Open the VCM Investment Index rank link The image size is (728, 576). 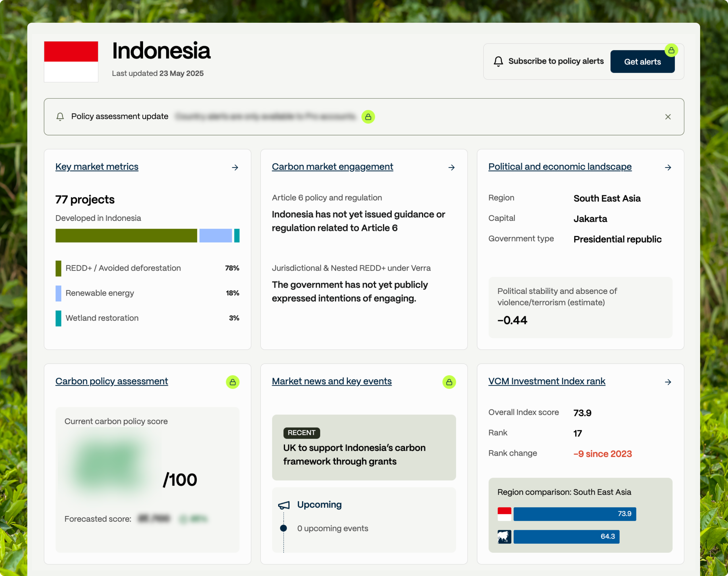click(547, 381)
